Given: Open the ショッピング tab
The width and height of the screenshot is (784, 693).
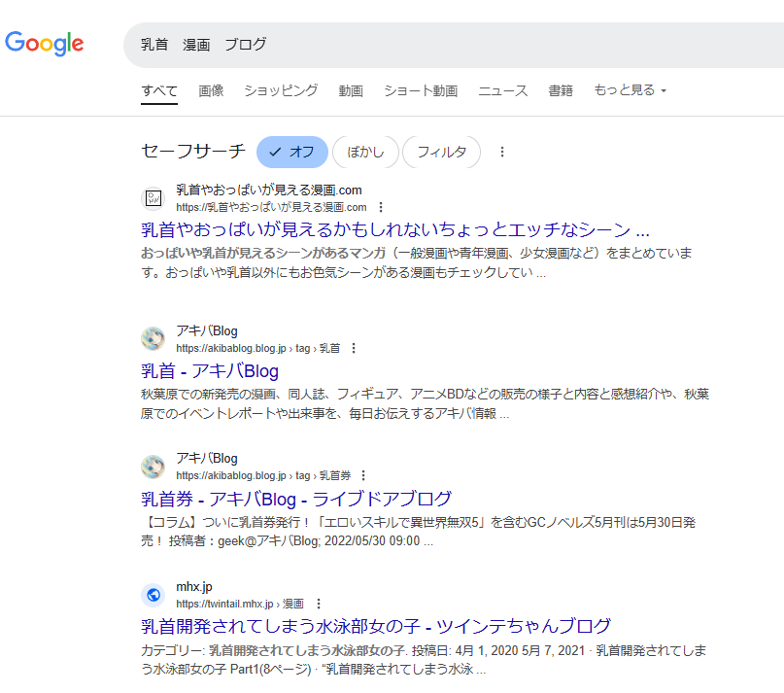Looking at the screenshot, I should [281, 90].
